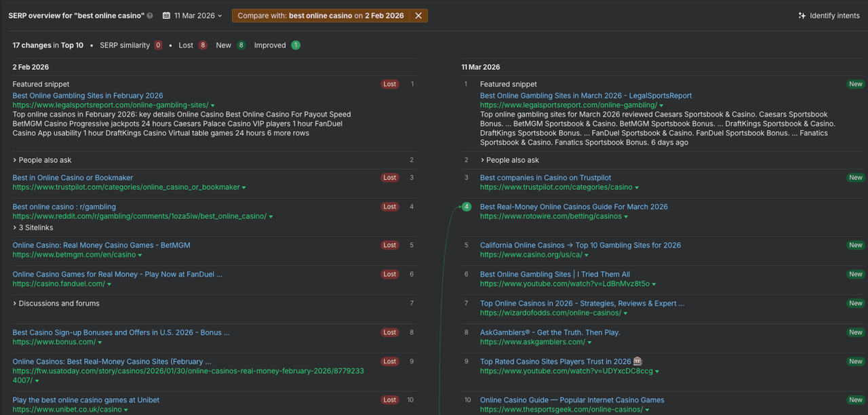Image resolution: width=868 pixels, height=415 pixels.
Task: Click the New badge on the AskGamblers result
Action: click(x=855, y=332)
